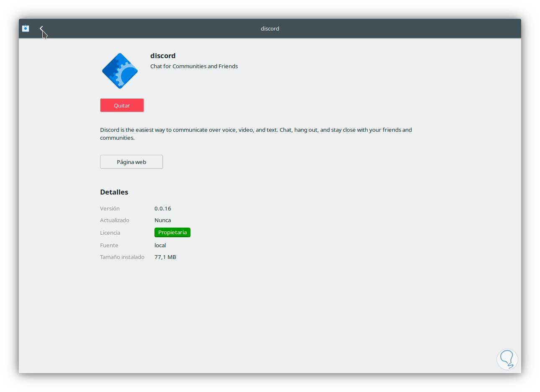Open the Página web link button

pyautogui.click(x=131, y=162)
